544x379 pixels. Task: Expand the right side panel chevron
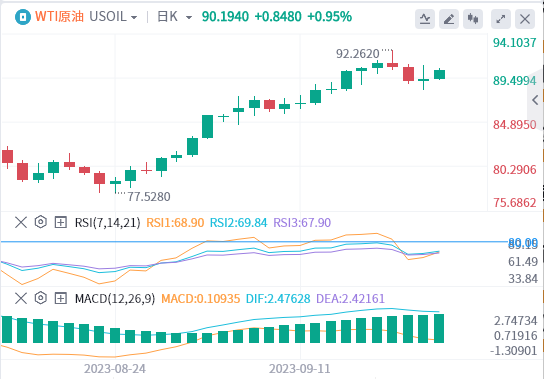click(535, 100)
